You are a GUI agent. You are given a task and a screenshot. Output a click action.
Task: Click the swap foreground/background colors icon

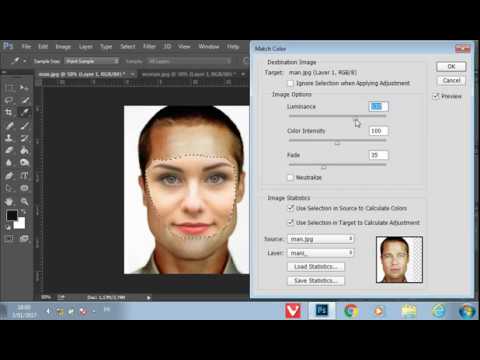click(x=24, y=212)
